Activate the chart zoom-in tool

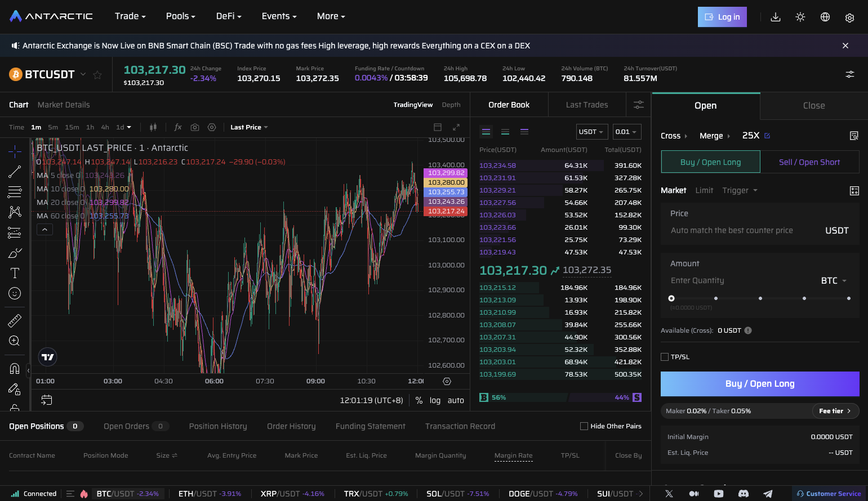tap(15, 341)
